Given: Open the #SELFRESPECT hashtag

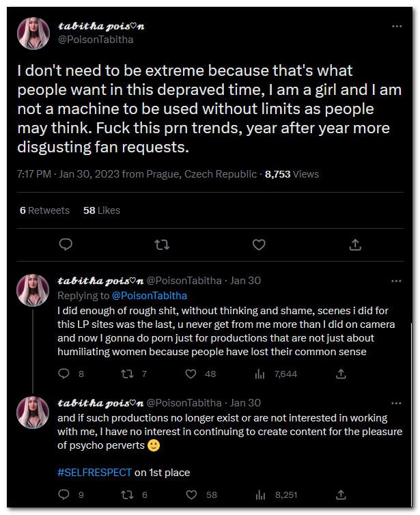Looking at the screenshot, I should (x=94, y=472).
